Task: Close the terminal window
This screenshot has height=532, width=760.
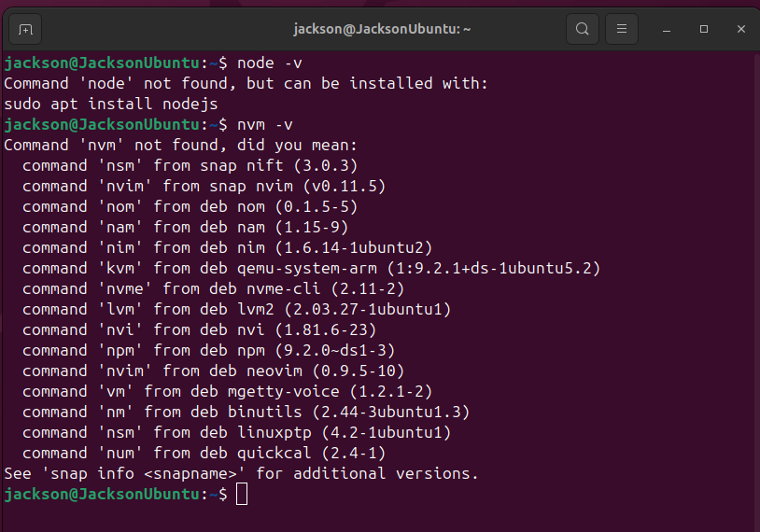Action: pyautogui.click(x=740, y=29)
